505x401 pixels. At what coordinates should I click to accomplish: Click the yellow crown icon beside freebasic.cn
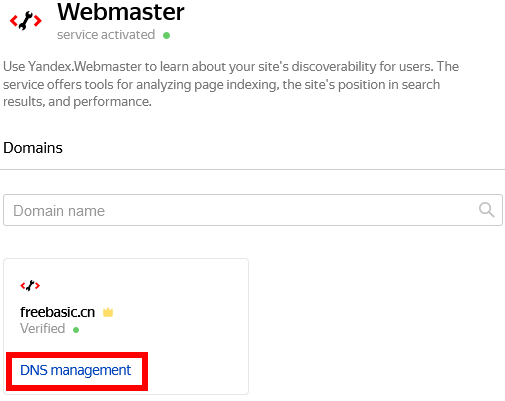[108, 312]
